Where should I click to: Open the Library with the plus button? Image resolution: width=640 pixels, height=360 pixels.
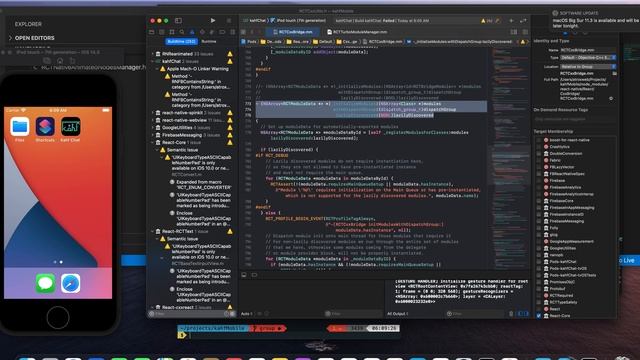(x=511, y=20)
